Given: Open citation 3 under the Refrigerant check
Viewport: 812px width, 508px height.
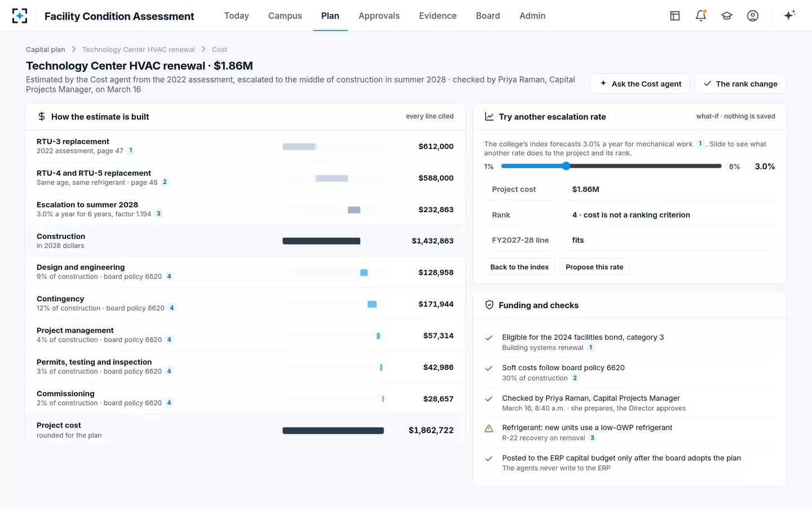Looking at the screenshot, I should [x=592, y=438].
